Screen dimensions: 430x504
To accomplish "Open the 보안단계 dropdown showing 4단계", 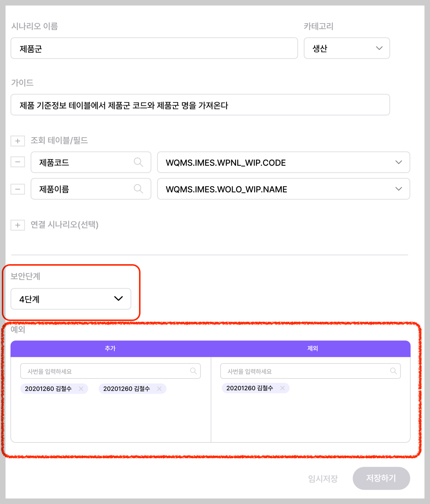I will (x=118, y=299).
